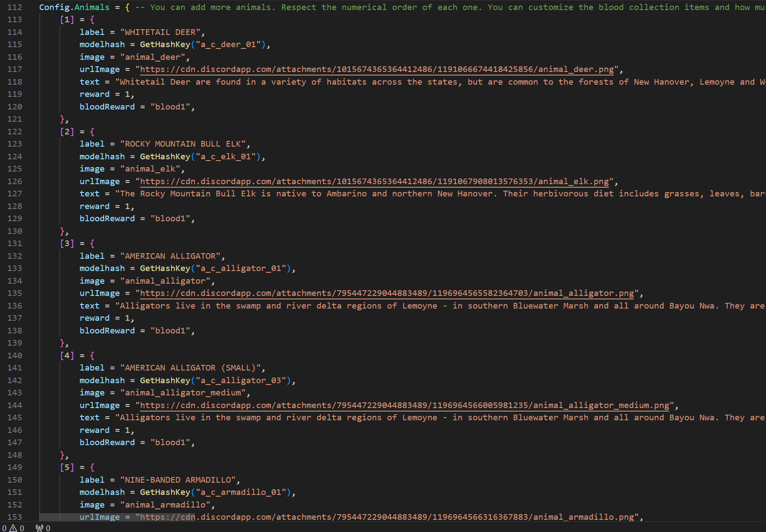The height and width of the screenshot is (532, 766).
Task: Click the "ROCKY MOUNTAIN BULL ELK" string
Action: (x=183, y=144)
